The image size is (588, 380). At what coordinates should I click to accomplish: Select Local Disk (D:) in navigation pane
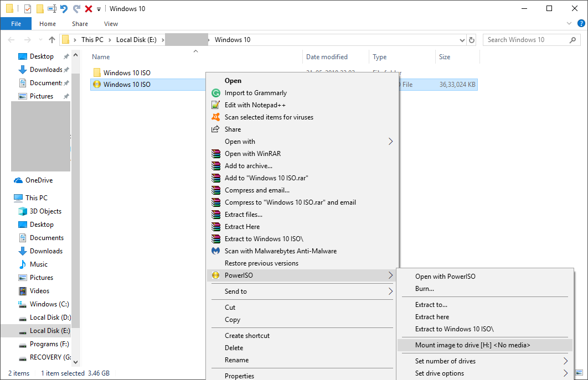pos(50,317)
